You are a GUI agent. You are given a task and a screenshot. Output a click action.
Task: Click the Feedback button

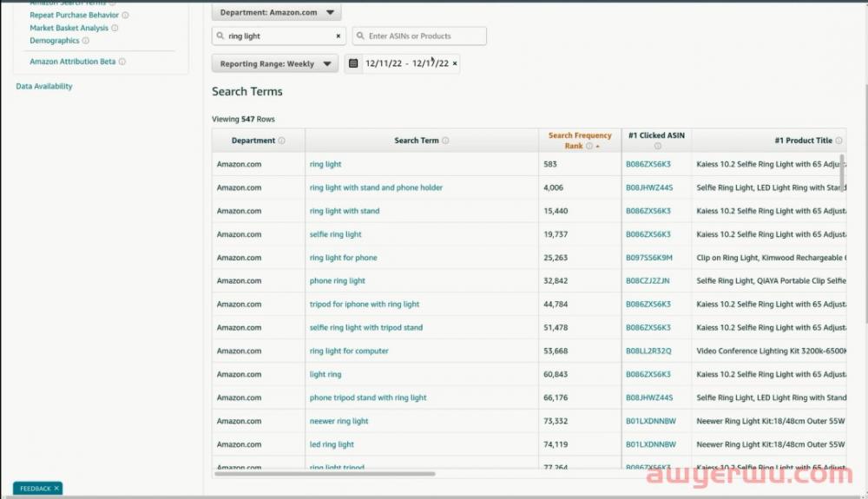click(x=37, y=489)
